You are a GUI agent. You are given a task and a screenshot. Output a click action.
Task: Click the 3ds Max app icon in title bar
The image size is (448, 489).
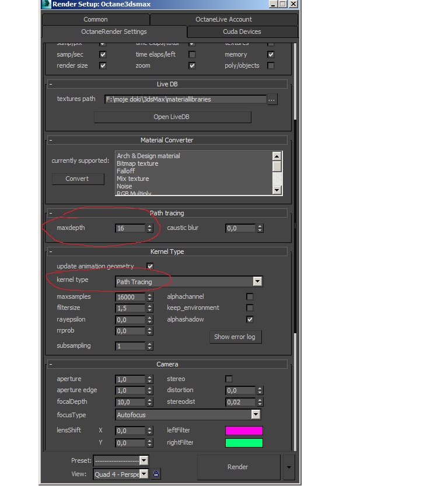point(46,4)
